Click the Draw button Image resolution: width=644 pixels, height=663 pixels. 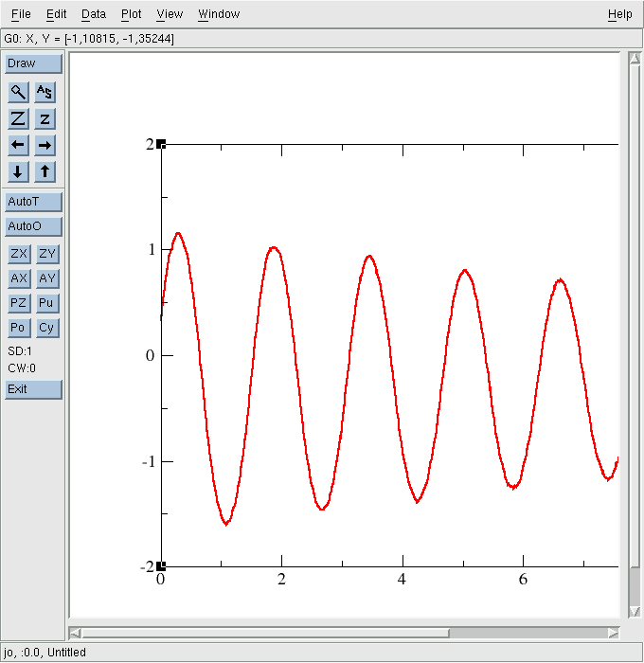click(33, 63)
